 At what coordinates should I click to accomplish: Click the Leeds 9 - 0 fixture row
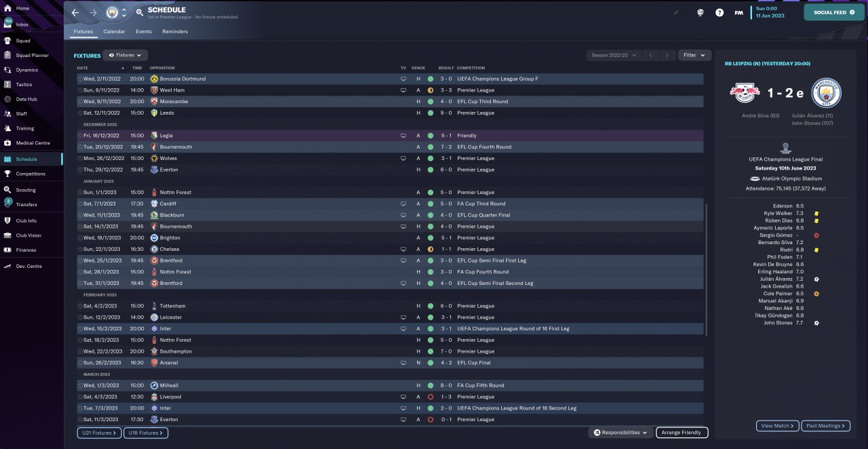coord(390,113)
